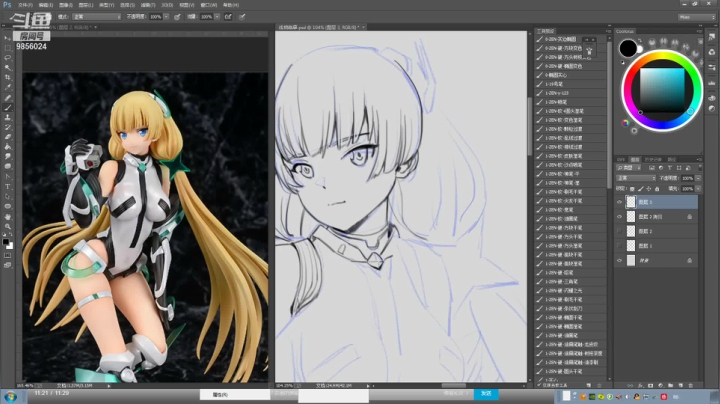
Task: Select the Shape tool
Action: pos(7,206)
